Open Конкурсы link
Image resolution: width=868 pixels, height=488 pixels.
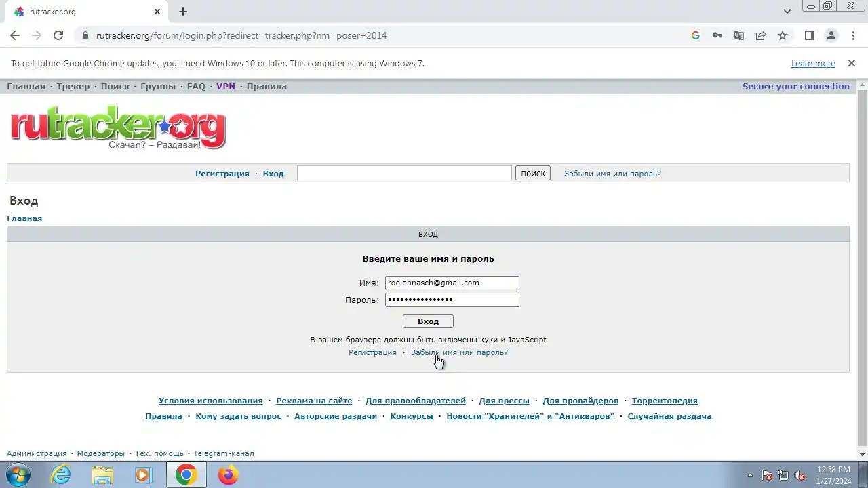[412, 416]
